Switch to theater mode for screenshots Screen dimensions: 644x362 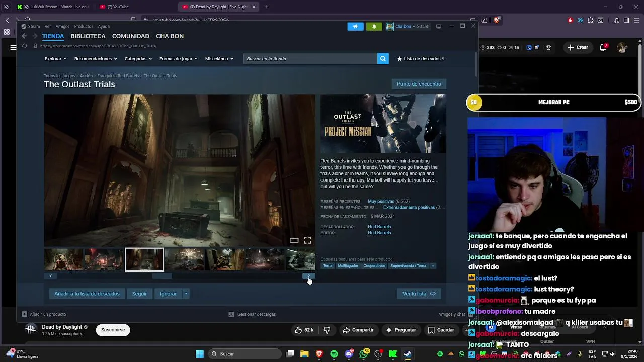(294, 240)
